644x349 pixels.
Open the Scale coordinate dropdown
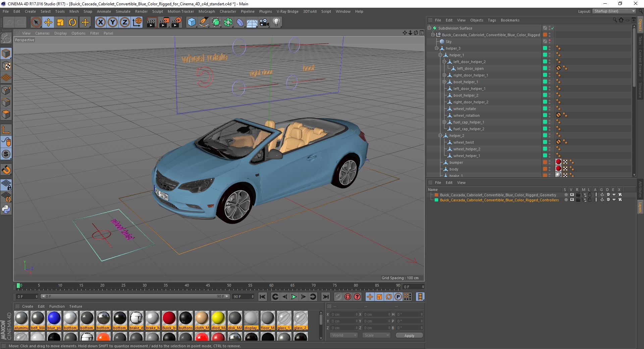pos(376,335)
